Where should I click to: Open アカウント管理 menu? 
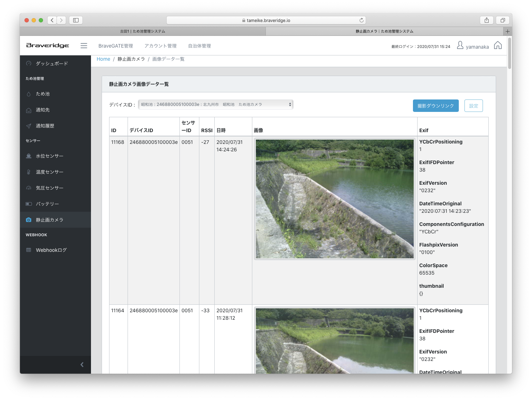(x=160, y=46)
